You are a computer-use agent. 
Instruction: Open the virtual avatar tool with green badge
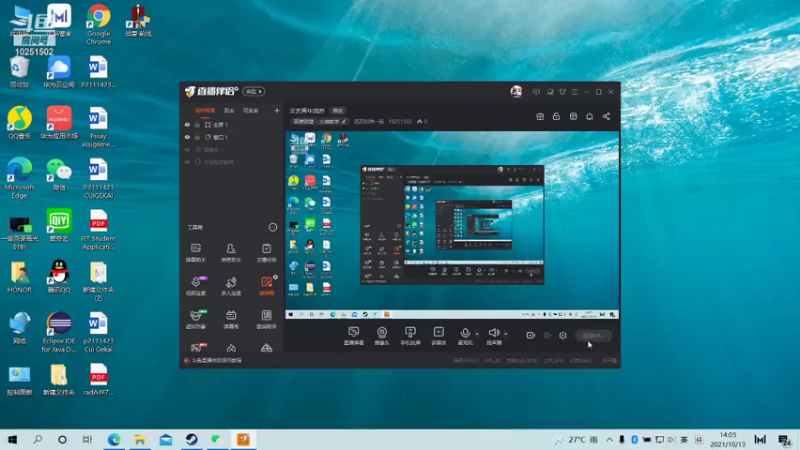pos(195,319)
